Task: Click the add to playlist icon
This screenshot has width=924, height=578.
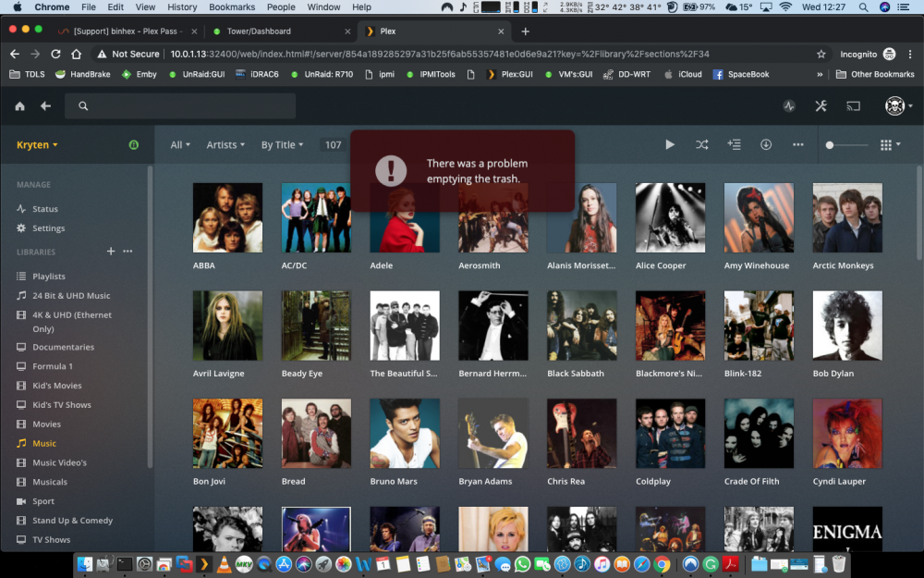Action: pyautogui.click(x=734, y=144)
